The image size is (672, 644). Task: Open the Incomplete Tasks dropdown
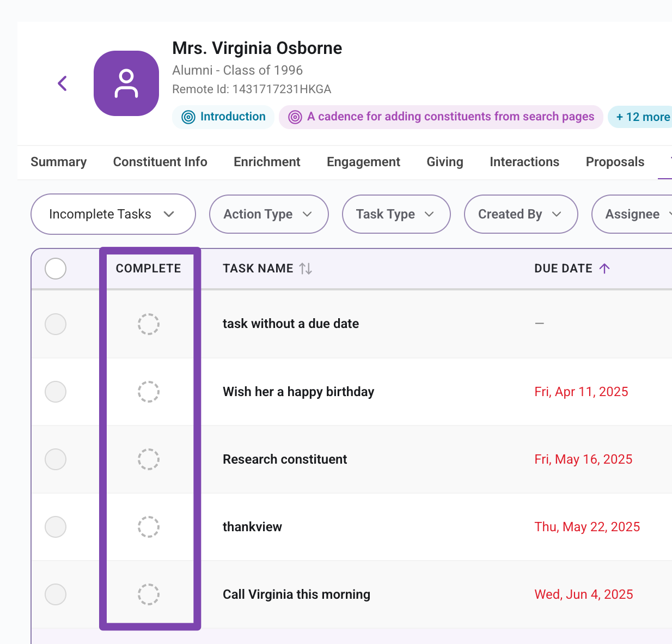[x=113, y=214]
